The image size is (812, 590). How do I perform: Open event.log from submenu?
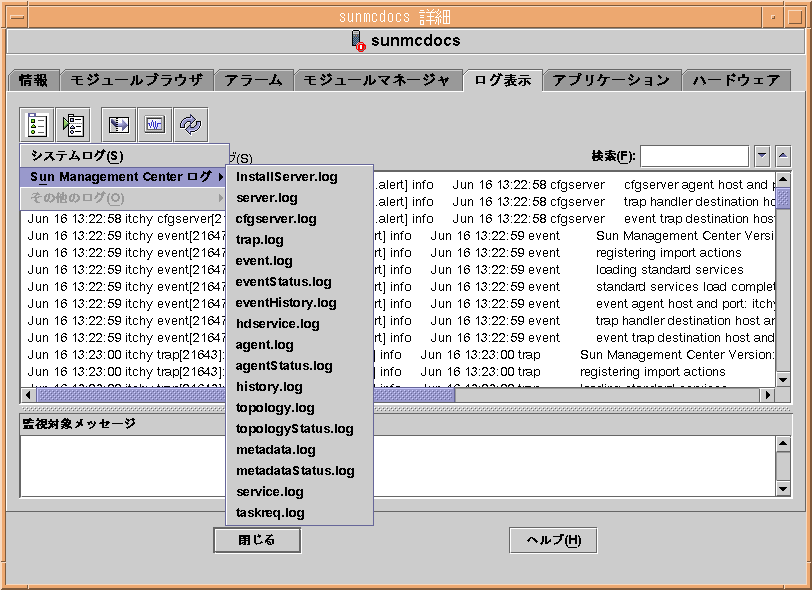point(299,261)
